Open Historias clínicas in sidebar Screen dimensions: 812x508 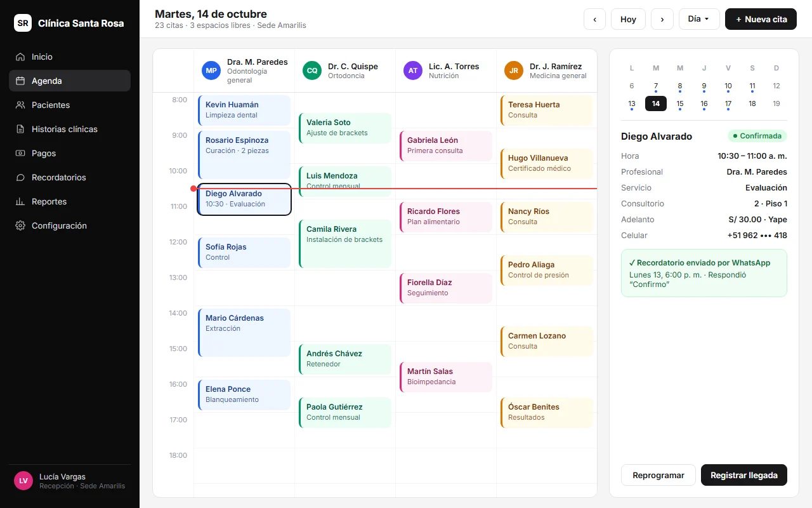click(70, 129)
